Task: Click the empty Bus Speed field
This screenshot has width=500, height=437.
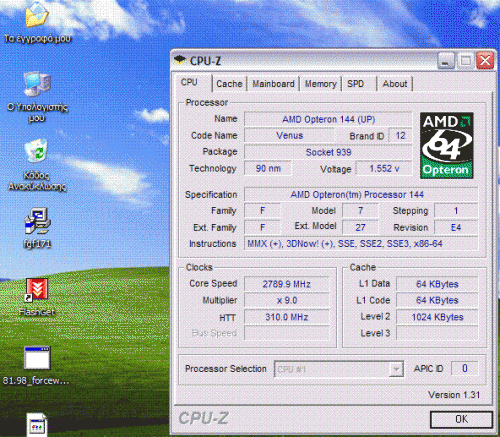Action: pos(287,333)
